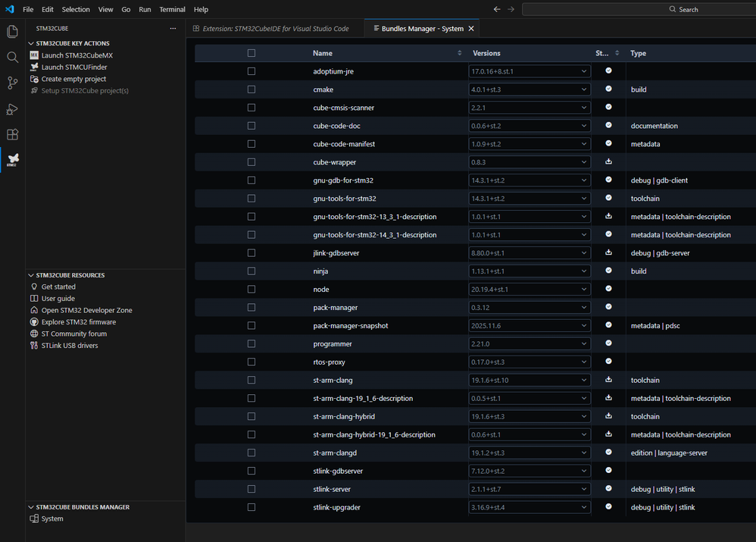Check the st-arm-clang row checkbox
756x542 pixels.
251,380
